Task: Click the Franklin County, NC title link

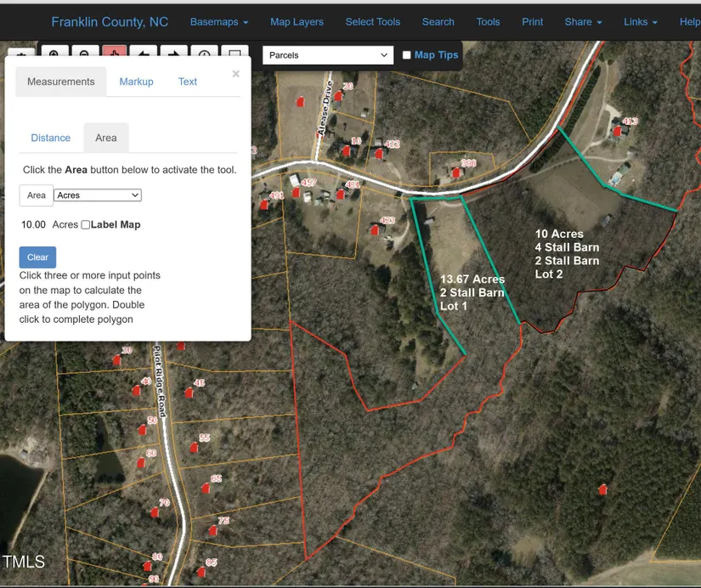Action: tap(109, 22)
